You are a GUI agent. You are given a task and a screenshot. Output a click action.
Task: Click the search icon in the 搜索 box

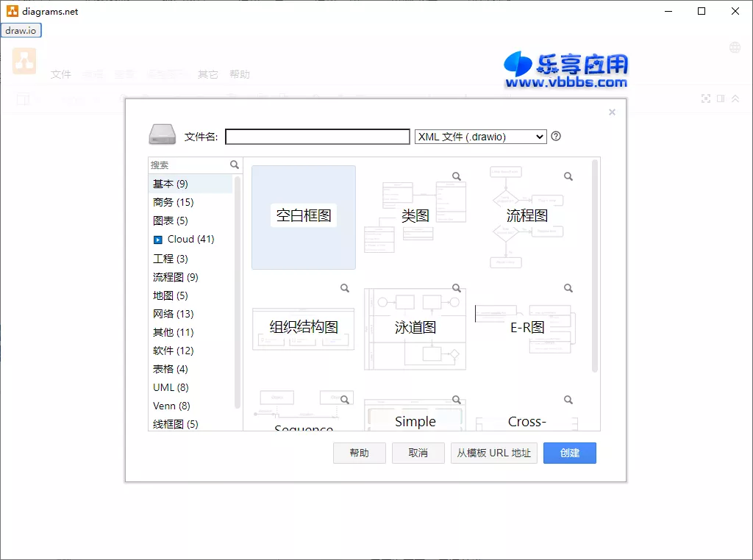(234, 165)
